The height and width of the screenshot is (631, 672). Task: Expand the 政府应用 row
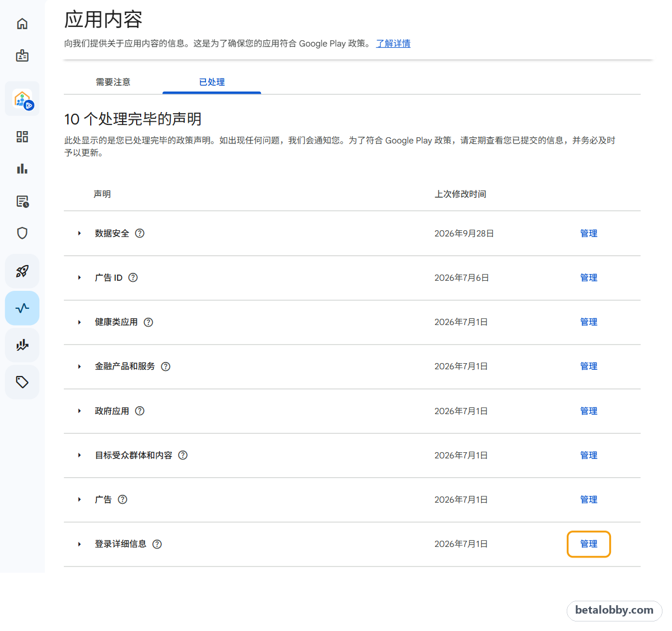point(80,411)
